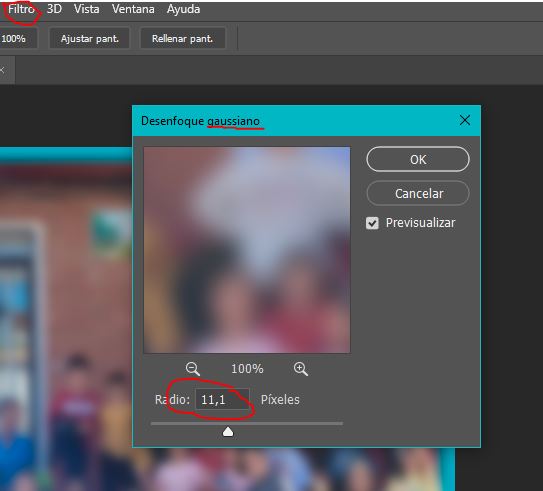Click the Radio slider handle
This screenshot has width=543, height=491.
[x=228, y=432]
